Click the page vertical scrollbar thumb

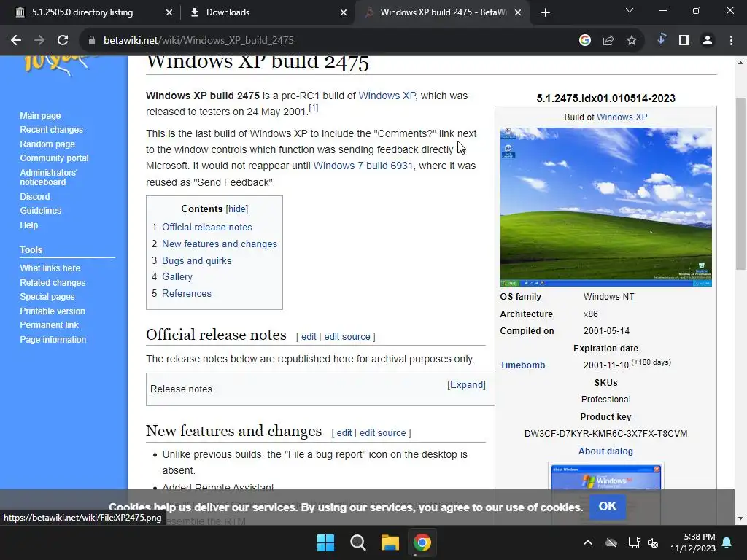coord(741,184)
